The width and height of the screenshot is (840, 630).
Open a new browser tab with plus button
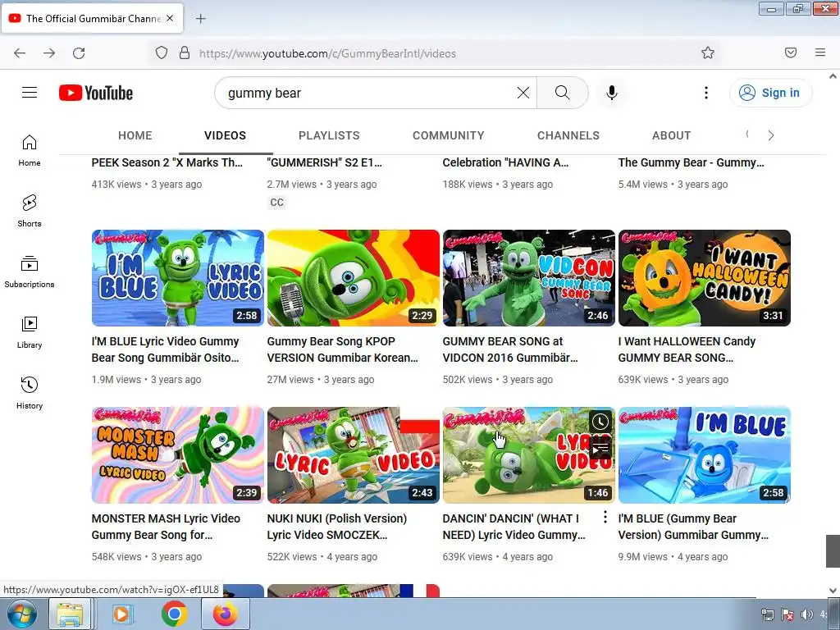200,19
